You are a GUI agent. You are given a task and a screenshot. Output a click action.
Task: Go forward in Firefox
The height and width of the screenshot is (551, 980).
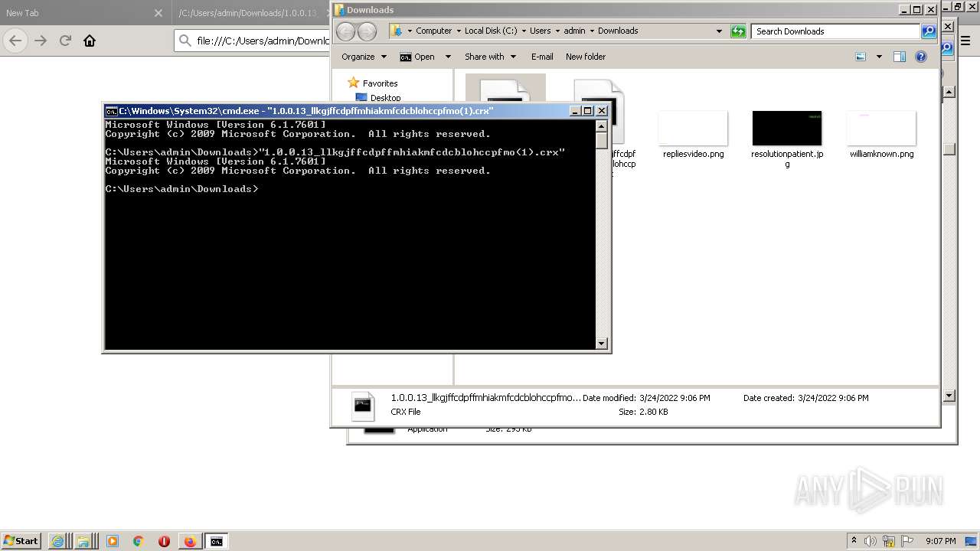[x=41, y=41]
